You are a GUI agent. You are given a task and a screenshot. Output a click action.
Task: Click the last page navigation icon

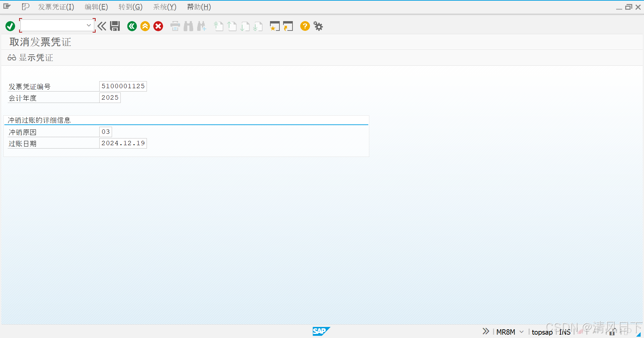[258, 26]
